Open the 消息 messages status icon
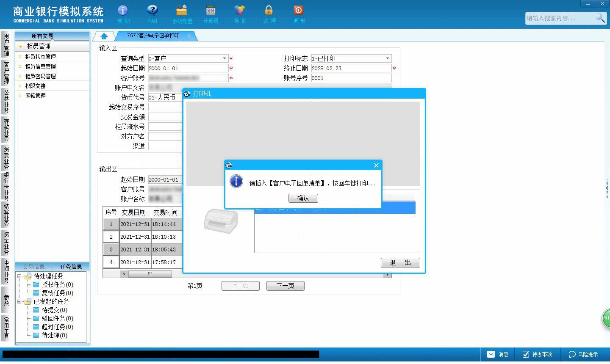The height and width of the screenshot is (364, 610). pos(497,354)
